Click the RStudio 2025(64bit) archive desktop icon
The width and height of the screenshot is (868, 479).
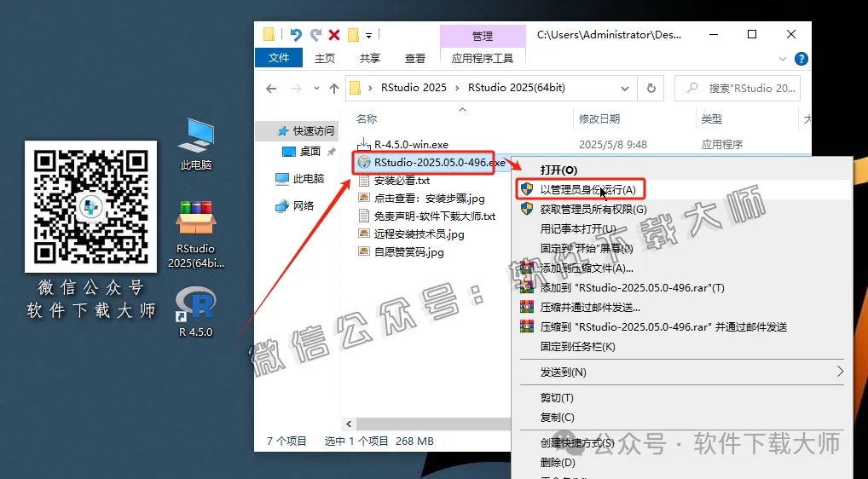pos(196,234)
